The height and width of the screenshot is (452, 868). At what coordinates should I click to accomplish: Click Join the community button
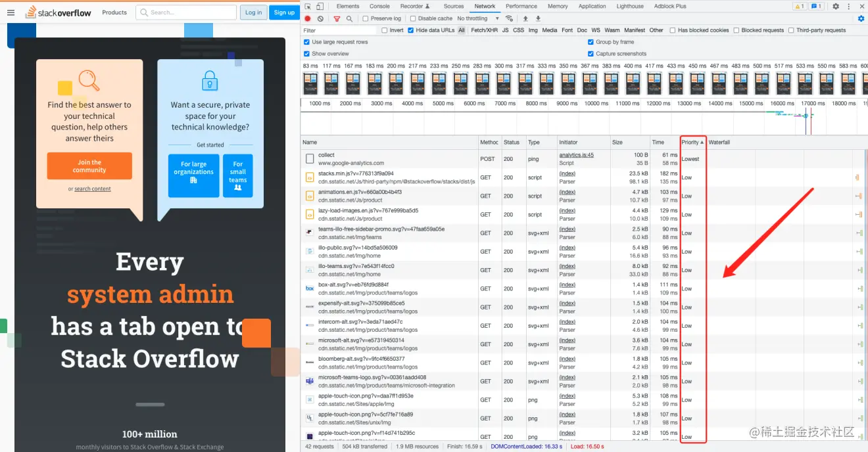coord(89,166)
